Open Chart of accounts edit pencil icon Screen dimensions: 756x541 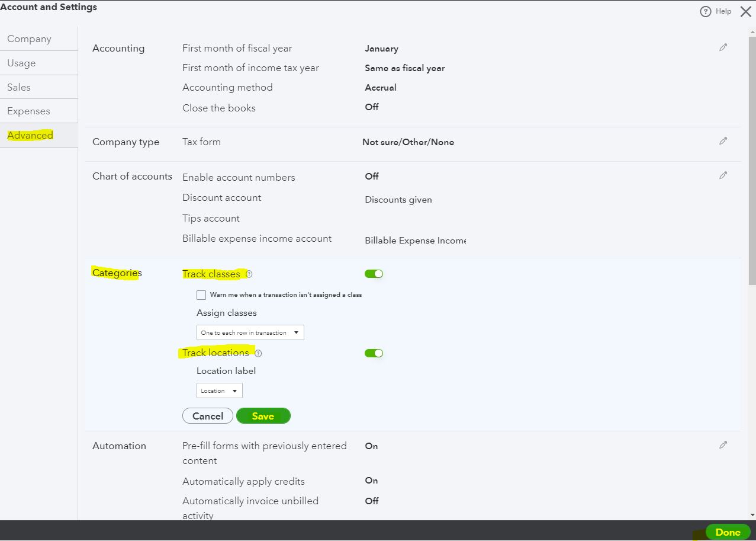tap(723, 175)
